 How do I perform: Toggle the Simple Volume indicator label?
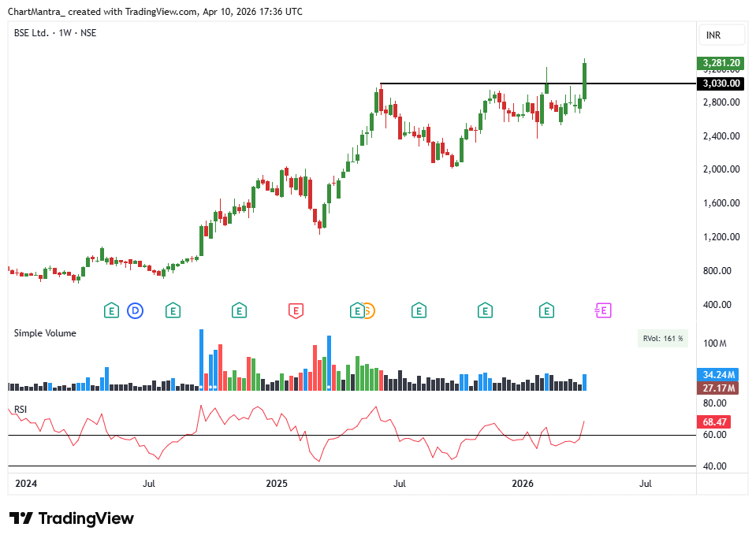point(44,332)
